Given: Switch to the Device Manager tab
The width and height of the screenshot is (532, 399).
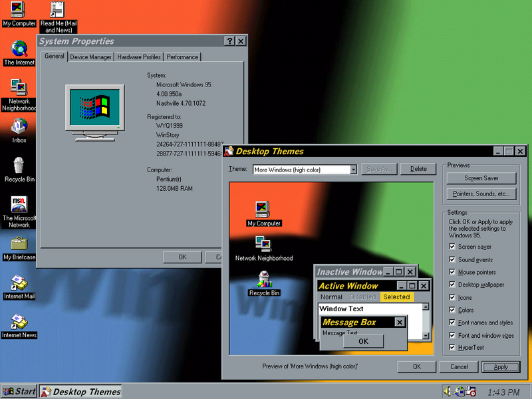Looking at the screenshot, I should [91, 57].
